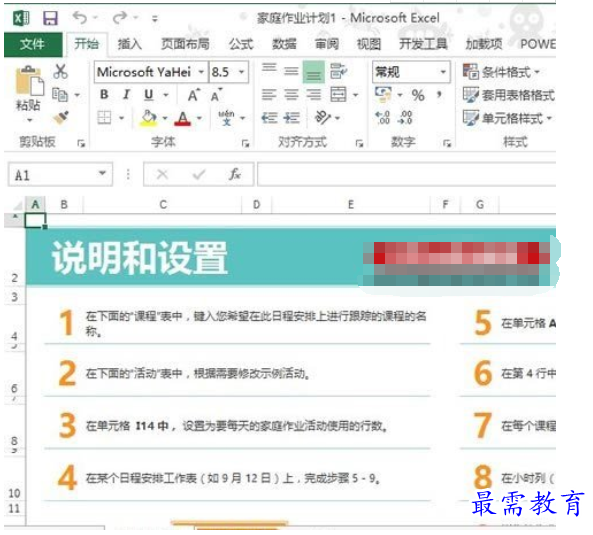Select column C header

(163, 205)
